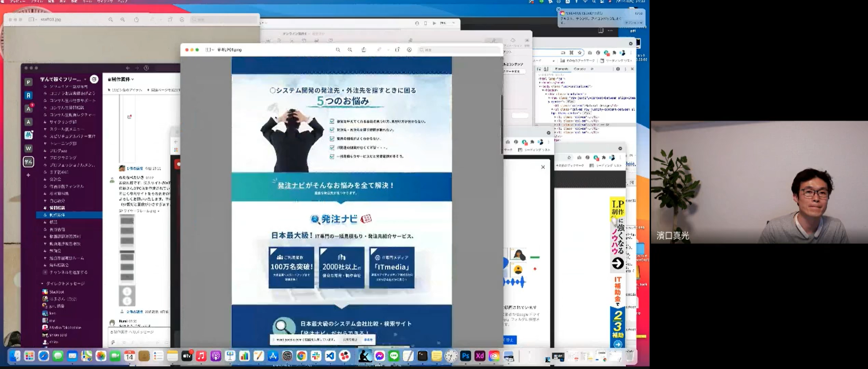This screenshot has height=369, width=868.
Task: Open 制作案件 channel header dropdown in Slack
Action: point(121,79)
